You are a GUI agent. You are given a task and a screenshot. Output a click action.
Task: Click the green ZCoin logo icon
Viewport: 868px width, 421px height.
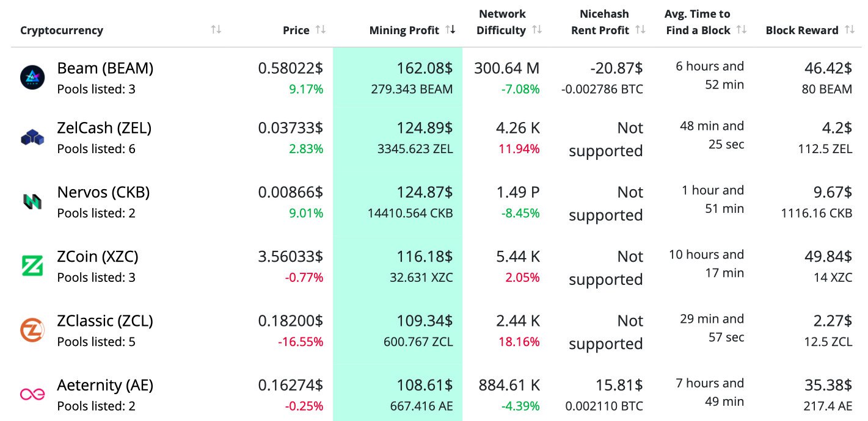point(32,266)
